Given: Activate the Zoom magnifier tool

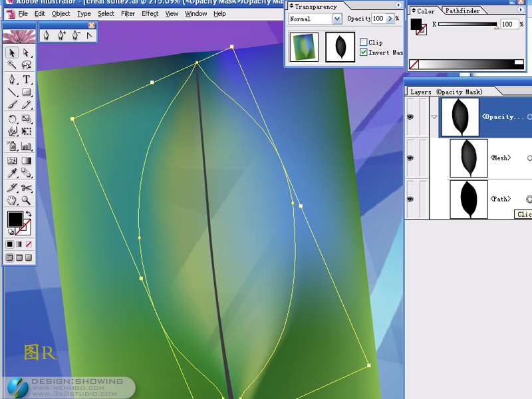Looking at the screenshot, I should pos(27,200).
